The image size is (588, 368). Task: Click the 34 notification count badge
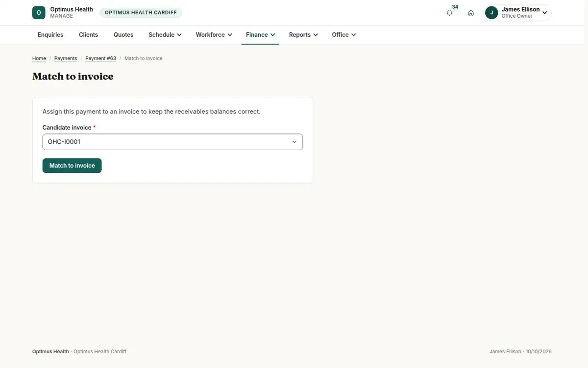point(455,7)
